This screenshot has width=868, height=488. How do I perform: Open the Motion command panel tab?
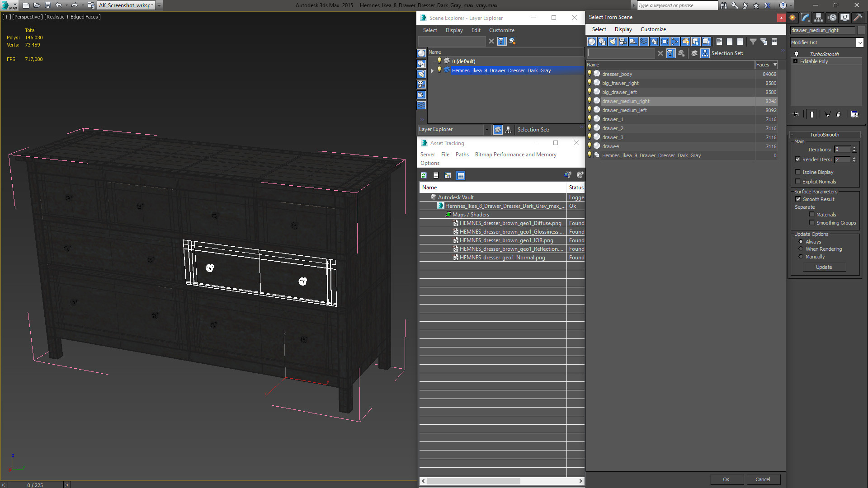(832, 18)
